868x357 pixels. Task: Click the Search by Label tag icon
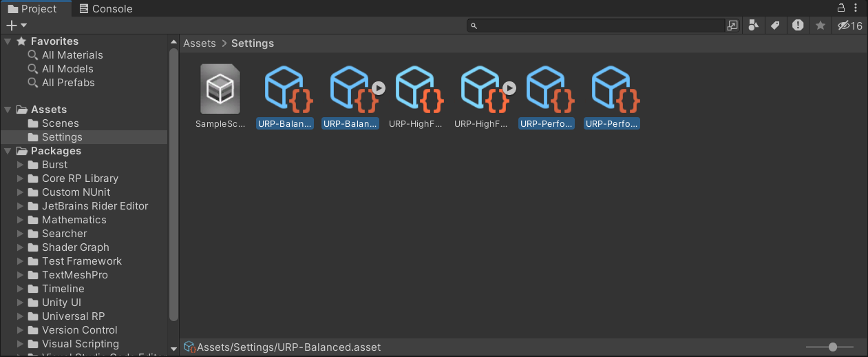[775, 25]
